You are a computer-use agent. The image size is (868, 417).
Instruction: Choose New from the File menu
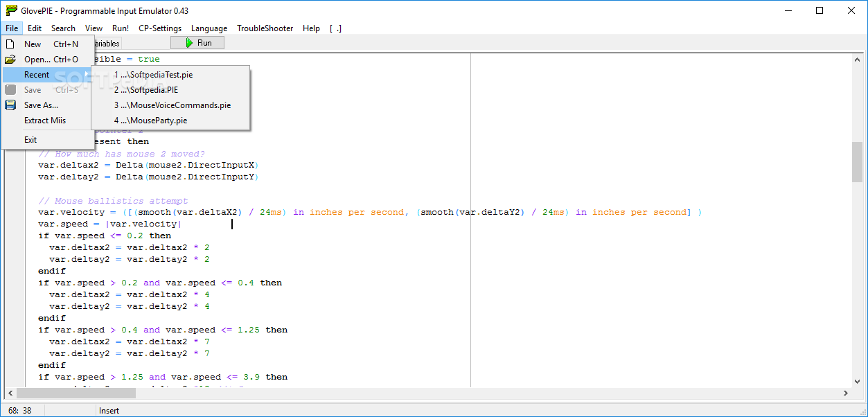(x=48, y=44)
